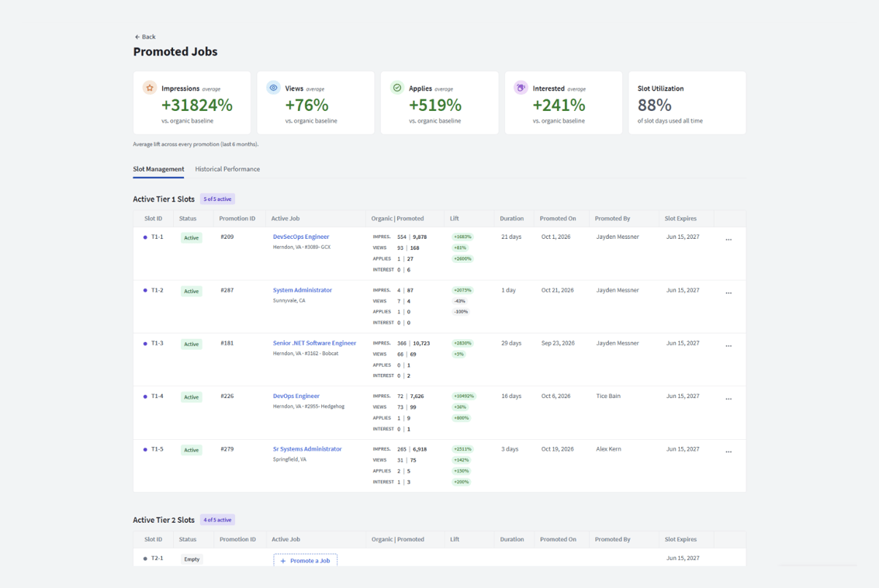The image size is (879, 588).
Task: Click Promote a Job in slot T2-1
Action: coord(306,561)
